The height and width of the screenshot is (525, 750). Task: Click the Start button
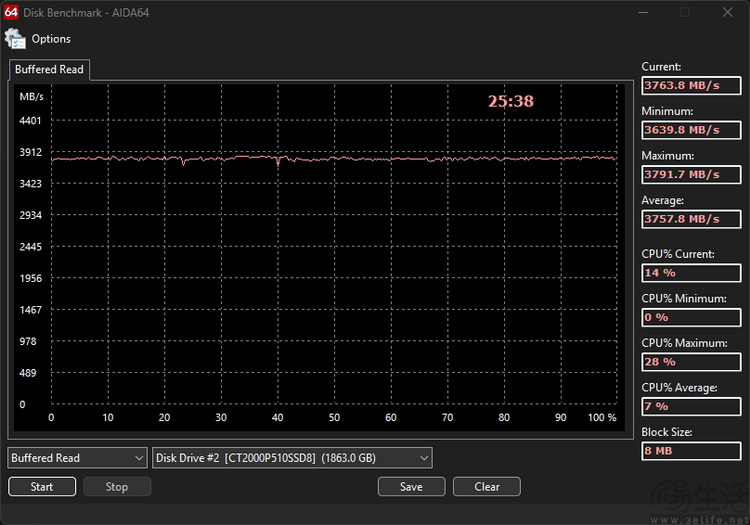click(42, 487)
